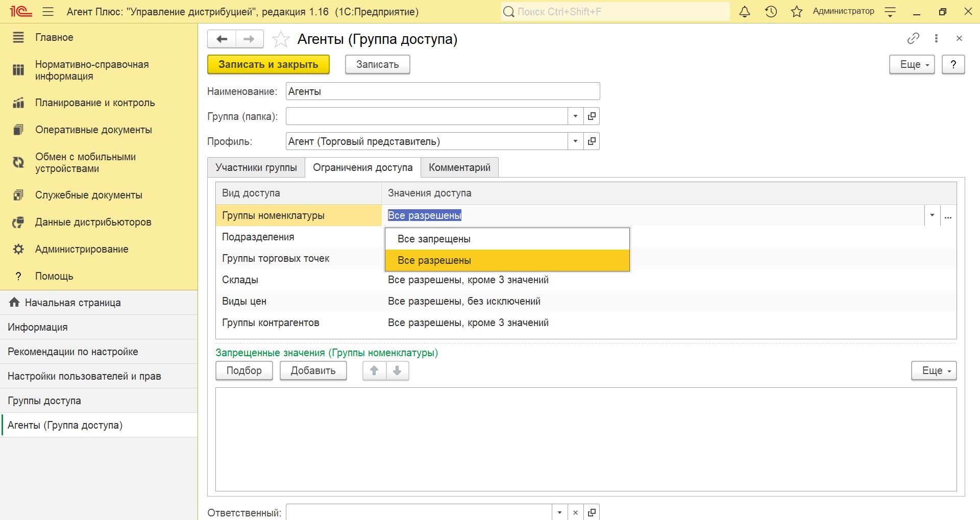The height and width of the screenshot is (520, 980).
Task: Switch to Ограничения доступа tab
Action: coord(363,168)
